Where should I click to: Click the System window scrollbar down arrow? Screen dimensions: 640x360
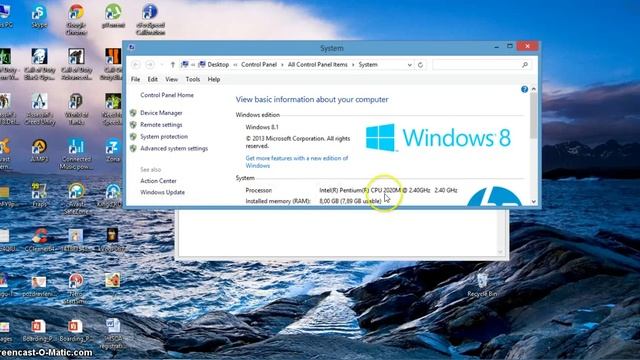point(533,202)
